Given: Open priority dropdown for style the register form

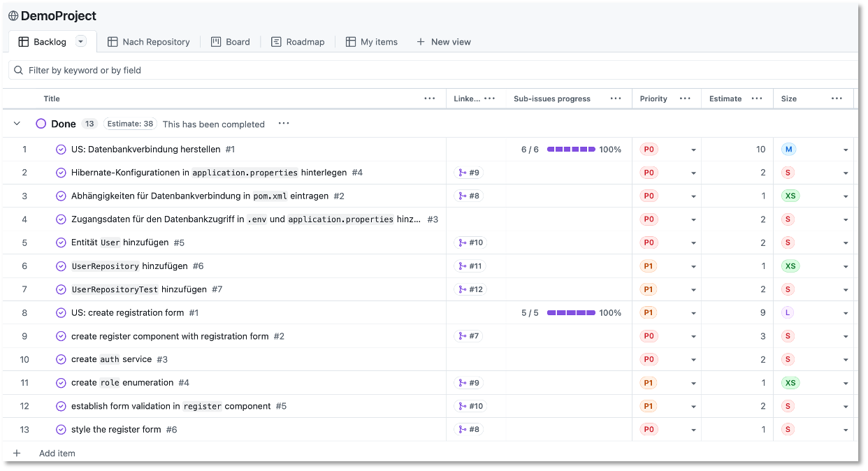Looking at the screenshot, I should (x=693, y=430).
